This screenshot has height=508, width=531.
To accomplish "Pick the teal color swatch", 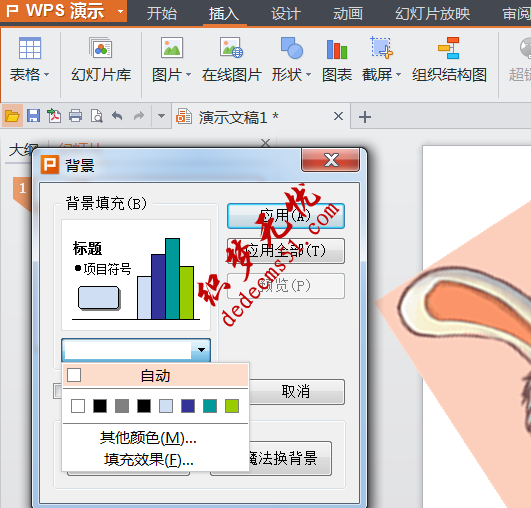I will pyautogui.click(x=210, y=406).
